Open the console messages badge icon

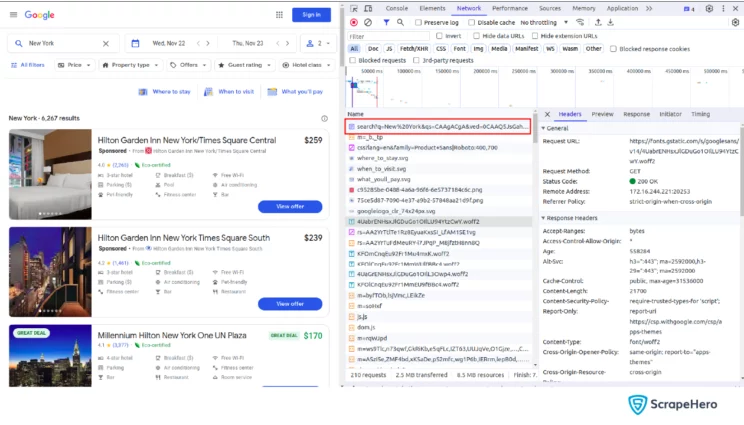coord(689,9)
